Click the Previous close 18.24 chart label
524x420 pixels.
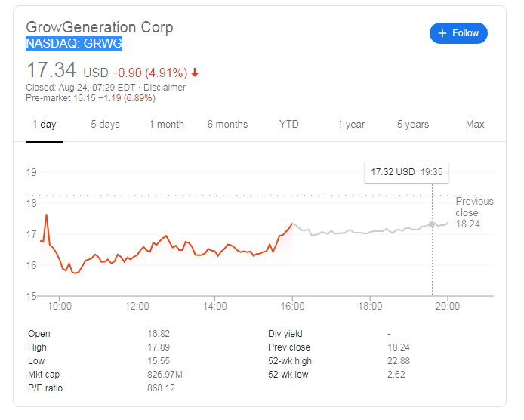[474, 212]
